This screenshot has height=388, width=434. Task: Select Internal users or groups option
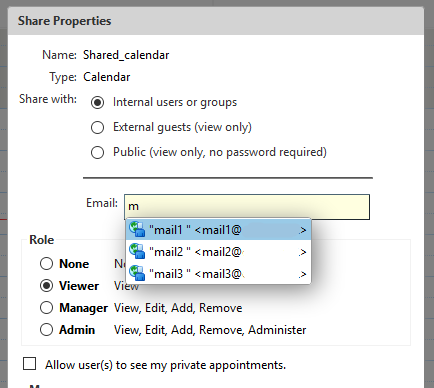click(x=97, y=102)
